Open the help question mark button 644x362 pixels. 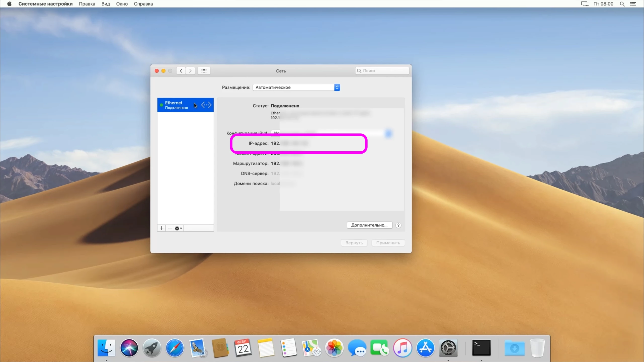pos(398,225)
